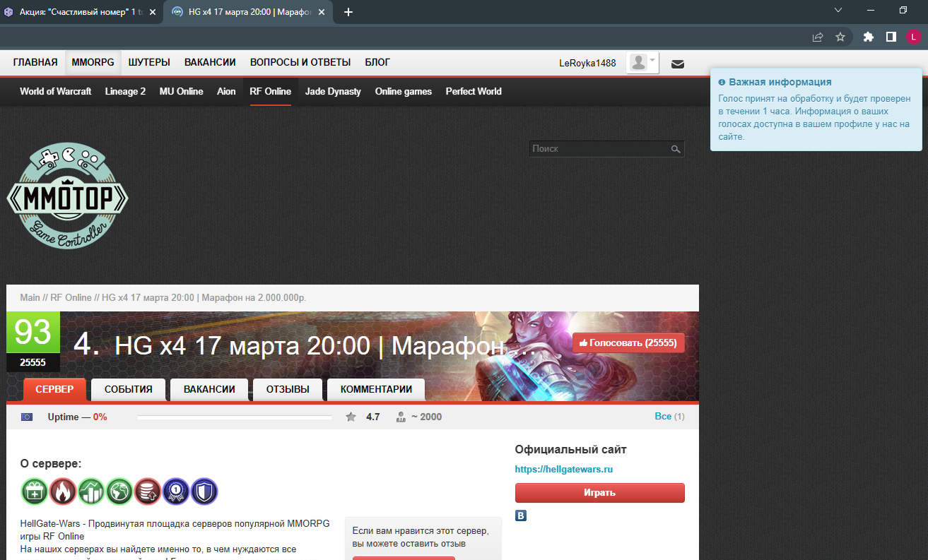The image size is (928, 560).
Task: Select MMORPG in top menu
Action: pyautogui.click(x=93, y=62)
